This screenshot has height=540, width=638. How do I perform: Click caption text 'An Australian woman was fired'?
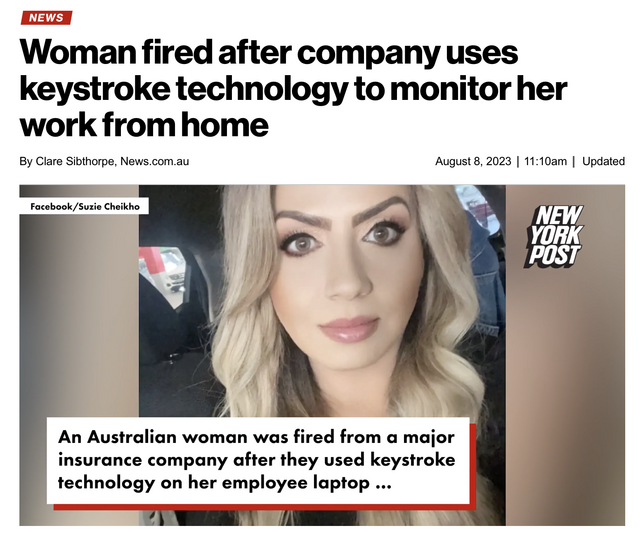pyautogui.click(x=196, y=437)
